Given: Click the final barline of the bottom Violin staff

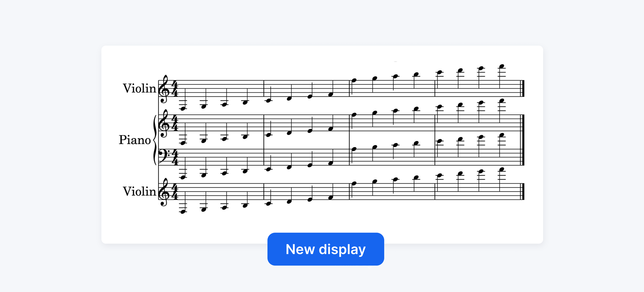Looking at the screenshot, I should pyautogui.click(x=523, y=191).
